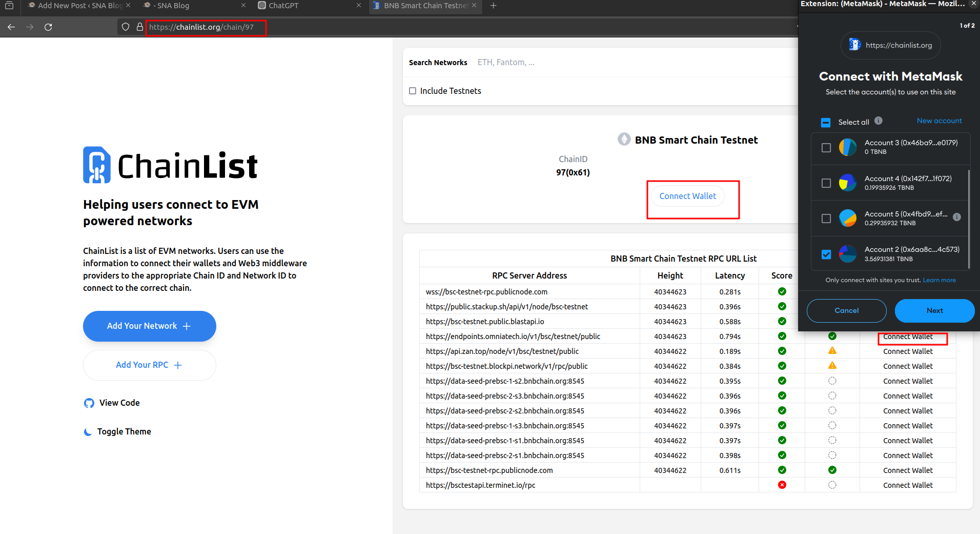Click Connect Wallet for blockpi.network row
The height and width of the screenshot is (534, 980).
(908, 366)
